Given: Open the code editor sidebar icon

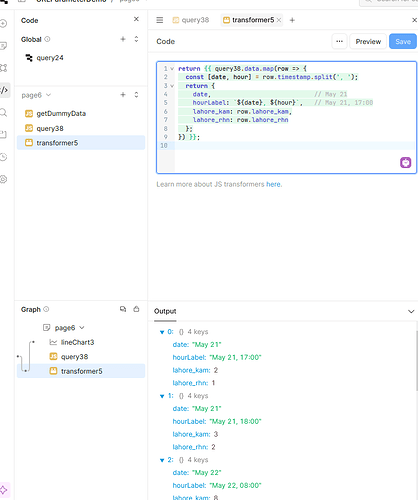Looking at the screenshot, I should tap(4, 90).
